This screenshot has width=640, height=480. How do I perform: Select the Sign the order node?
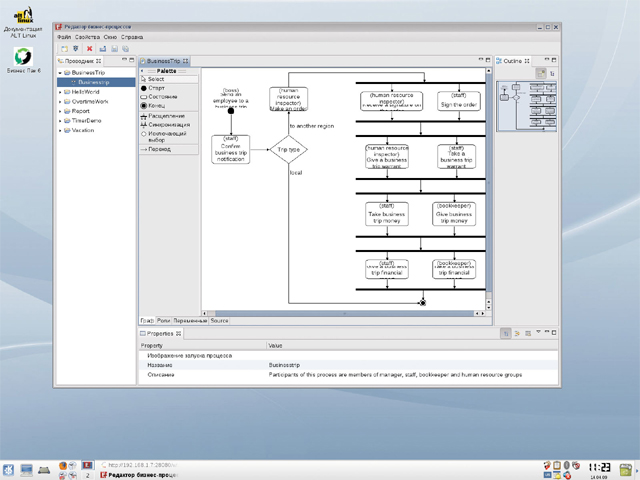pyautogui.click(x=459, y=101)
